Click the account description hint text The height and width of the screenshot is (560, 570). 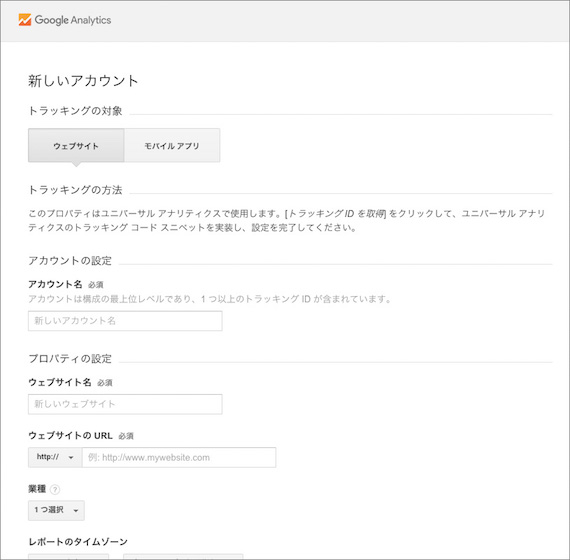tap(210, 299)
